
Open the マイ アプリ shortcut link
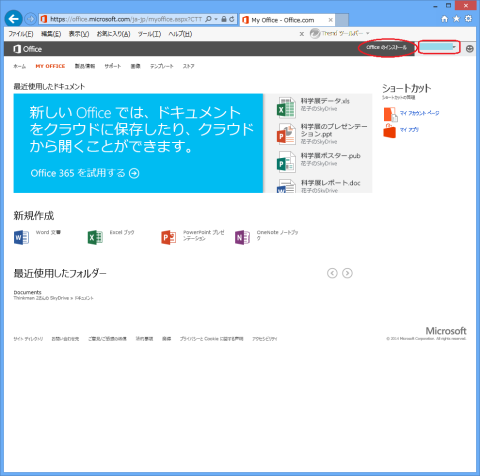[409, 129]
